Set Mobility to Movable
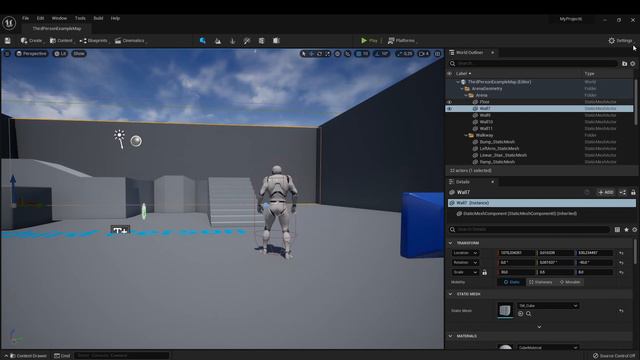 570,282
